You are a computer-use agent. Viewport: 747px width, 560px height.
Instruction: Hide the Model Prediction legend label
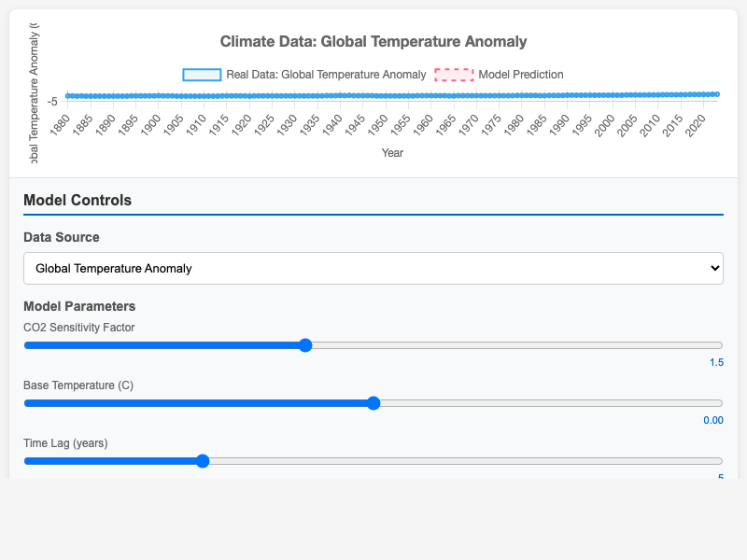point(520,75)
